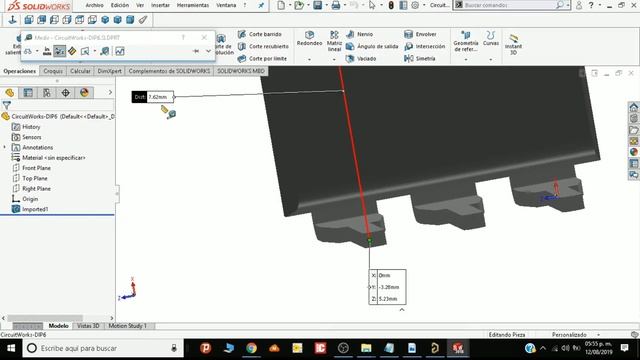Toggle Instant 3D mode

(x=513, y=44)
